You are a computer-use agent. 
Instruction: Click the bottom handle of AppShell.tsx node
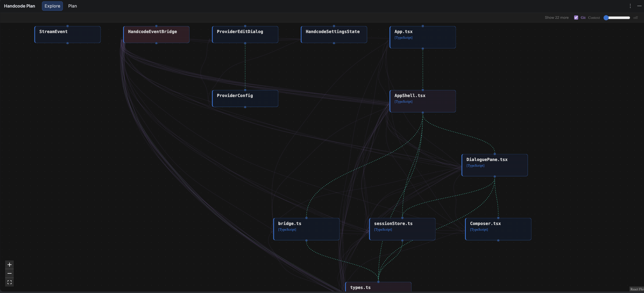[x=423, y=113]
